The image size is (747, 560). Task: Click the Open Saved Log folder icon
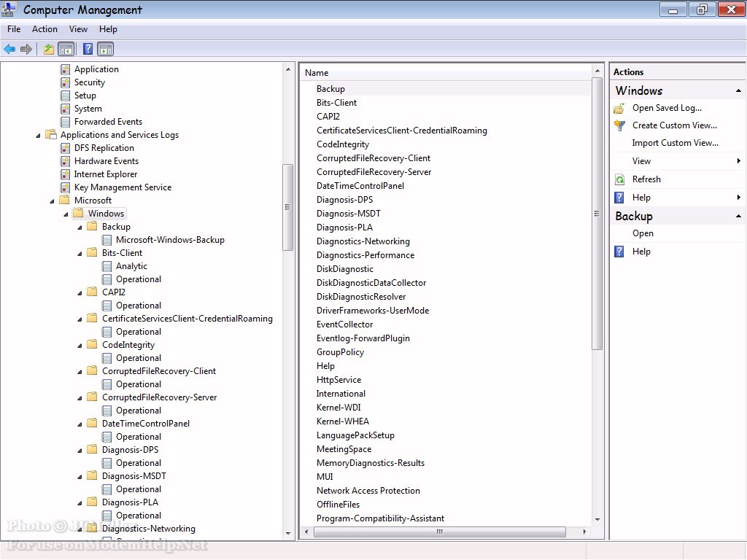tap(619, 109)
